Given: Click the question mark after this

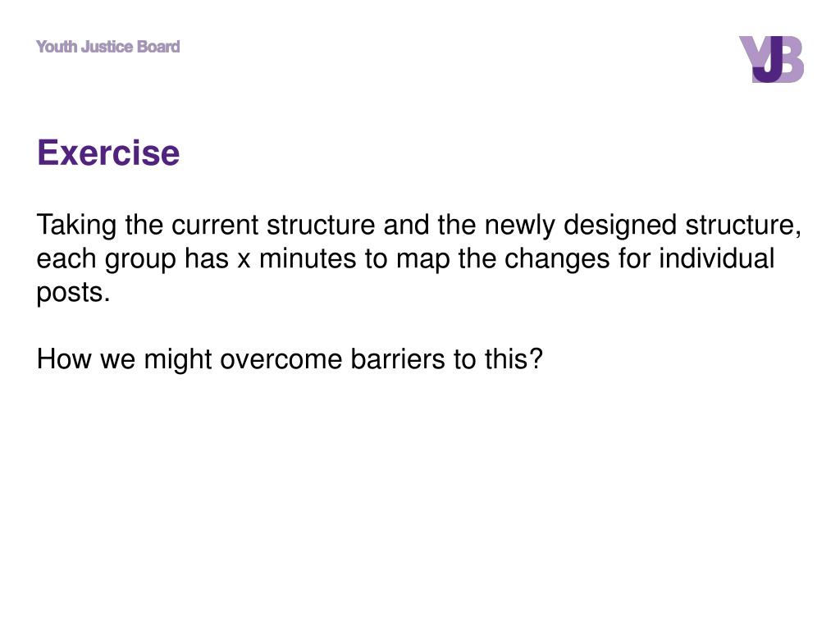Looking at the screenshot, I should pos(536,359).
